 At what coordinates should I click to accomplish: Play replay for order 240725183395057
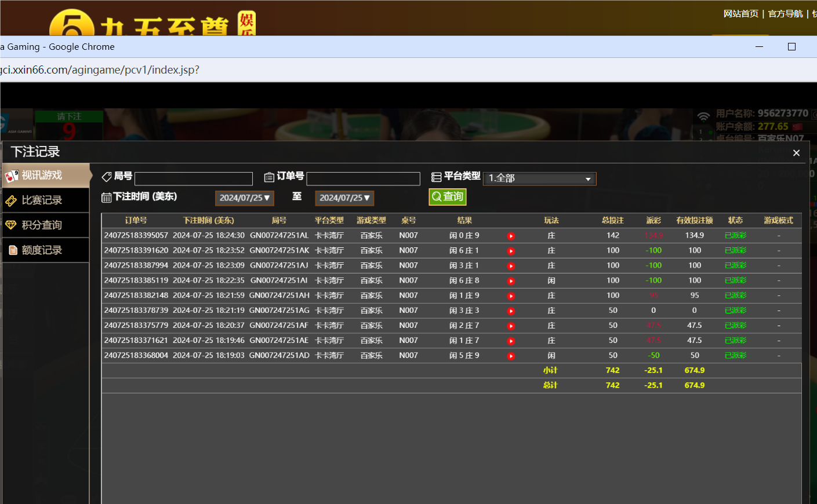pyautogui.click(x=510, y=236)
